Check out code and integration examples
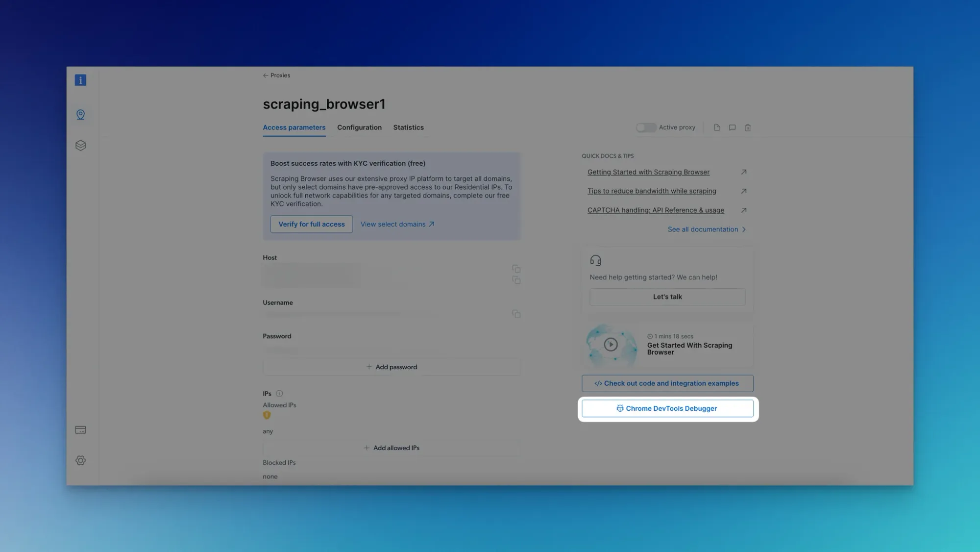Image resolution: width=980 pixels, height=552 pixels. point(667,383)
